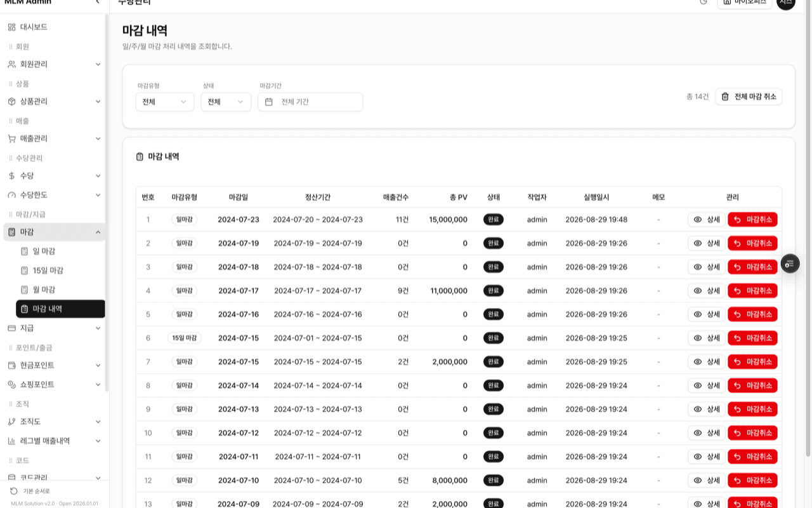
Task: View 상세 for row 9 dated 2024-07-13
Action: [707, 409]
